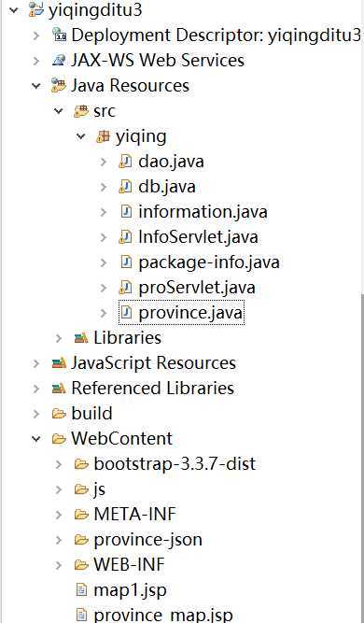Viewport: 364px width, 623px height.
Task: Click the dao.java file icon
Action: (125, 162)
